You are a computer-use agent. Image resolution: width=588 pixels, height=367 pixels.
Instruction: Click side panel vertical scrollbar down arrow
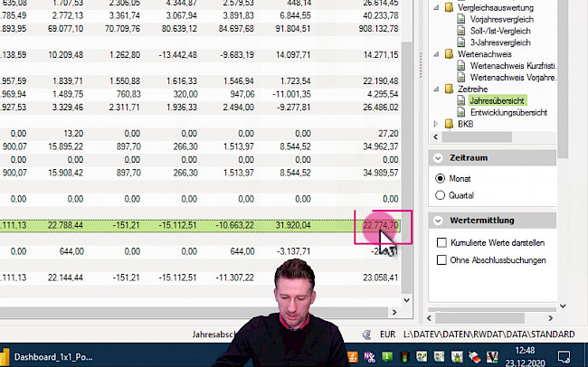(x=563, y=306)
